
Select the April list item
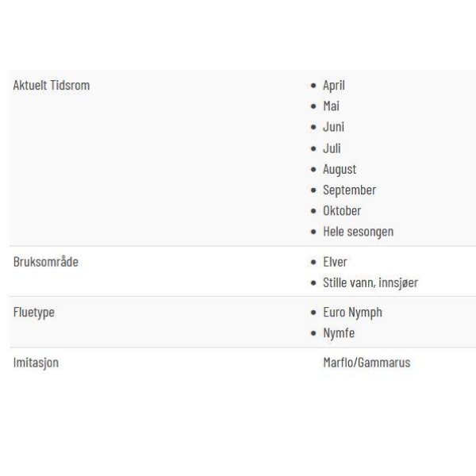334,86
